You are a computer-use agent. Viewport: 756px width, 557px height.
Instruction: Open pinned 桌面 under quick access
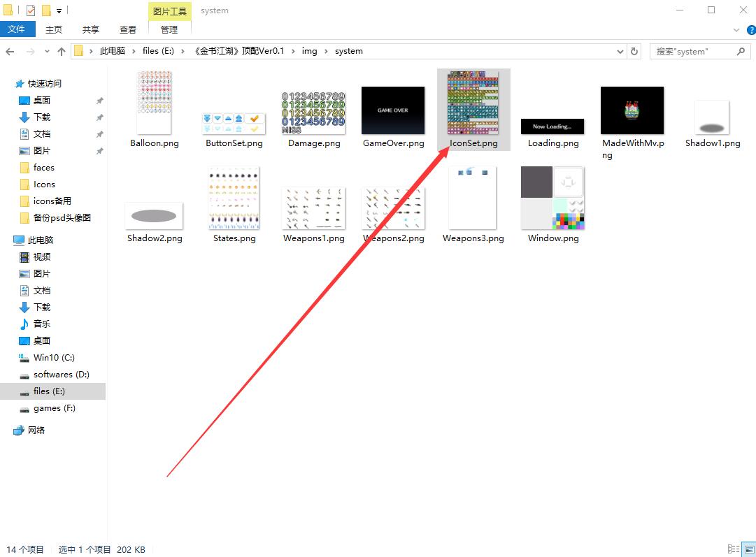(x=42, y=101)
